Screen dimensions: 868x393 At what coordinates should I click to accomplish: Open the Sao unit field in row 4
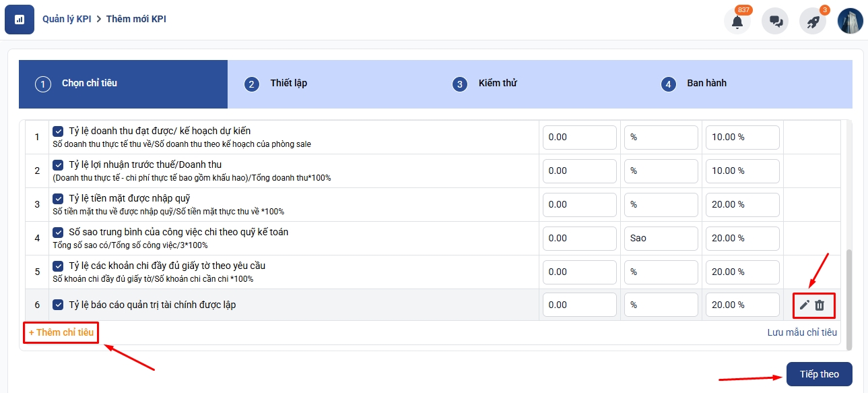click(660, 238)
